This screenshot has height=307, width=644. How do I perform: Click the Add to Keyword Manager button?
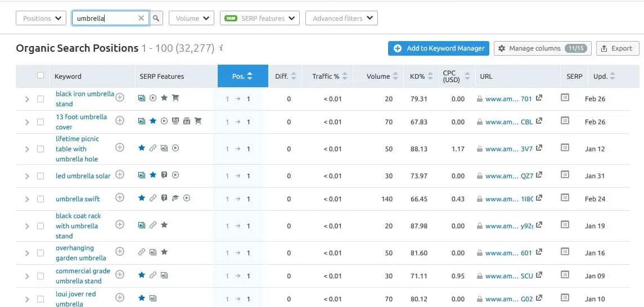click(x=439, y=48)
